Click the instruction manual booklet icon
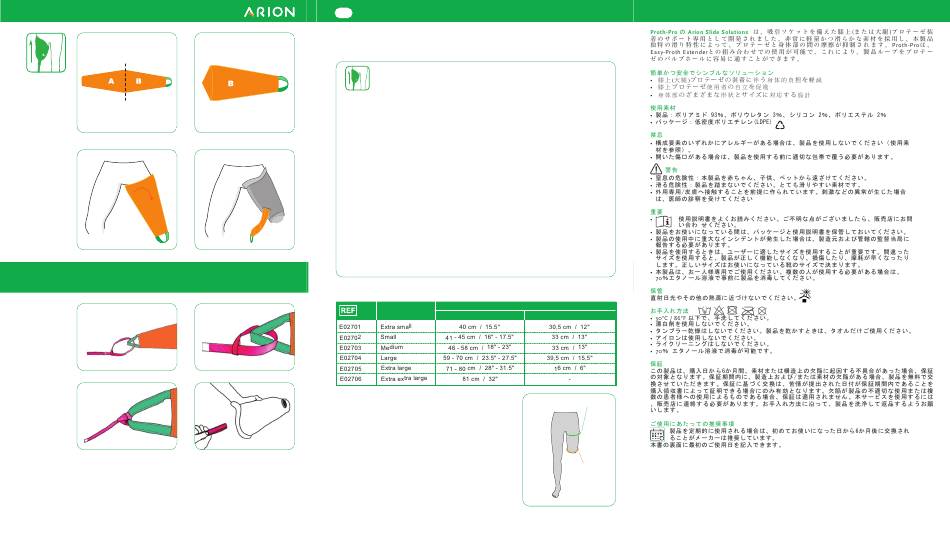 coord(661,220)
